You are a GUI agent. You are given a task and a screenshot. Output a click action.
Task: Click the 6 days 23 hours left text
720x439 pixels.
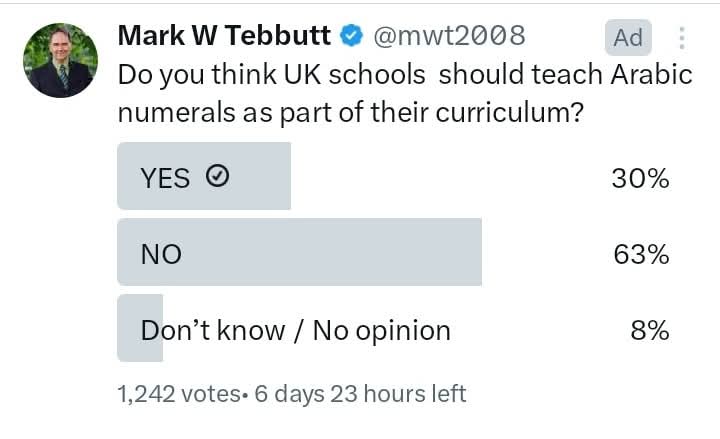tap(360, 394)
